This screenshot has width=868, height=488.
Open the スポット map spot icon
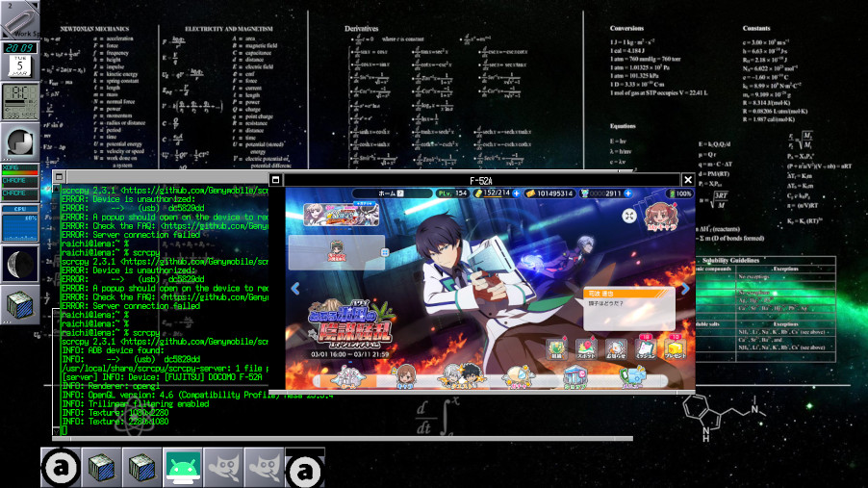pyautogui.click(x=586, y=349)
